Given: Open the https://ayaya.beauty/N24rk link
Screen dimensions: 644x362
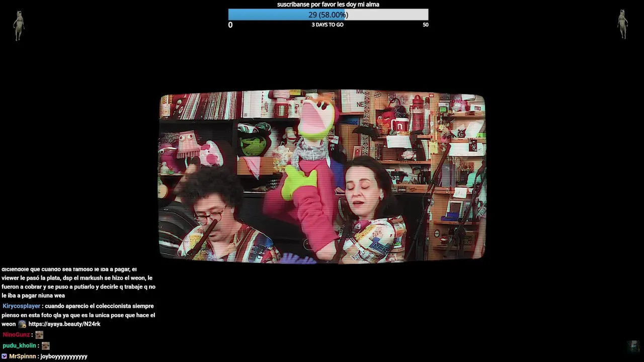Looking at the screenshot, I should [x=64, y=324].
